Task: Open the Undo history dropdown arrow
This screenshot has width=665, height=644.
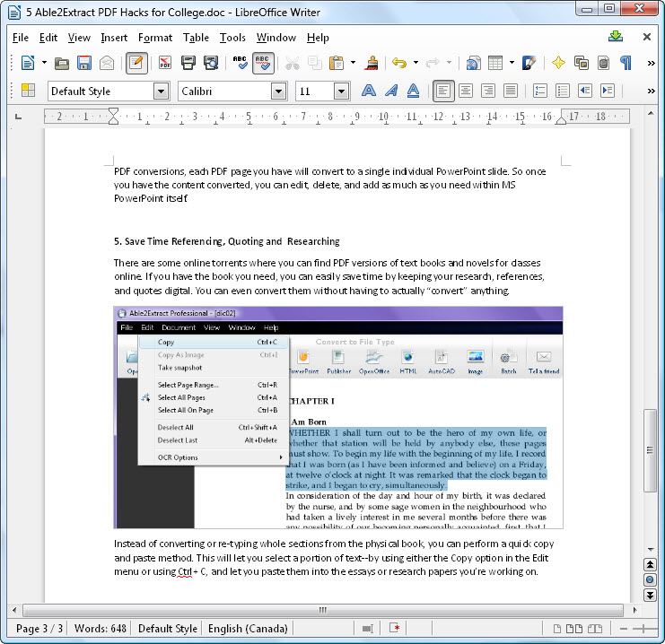Action: click(x=416, y=63)
